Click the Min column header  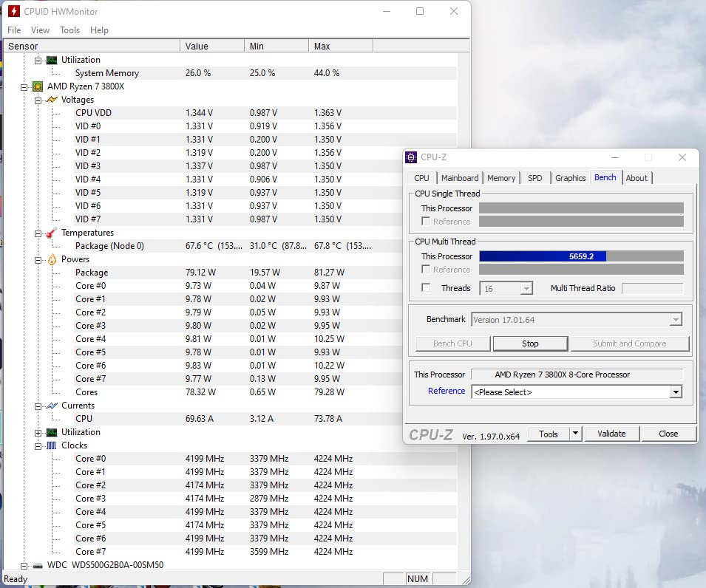coord(276,46)
